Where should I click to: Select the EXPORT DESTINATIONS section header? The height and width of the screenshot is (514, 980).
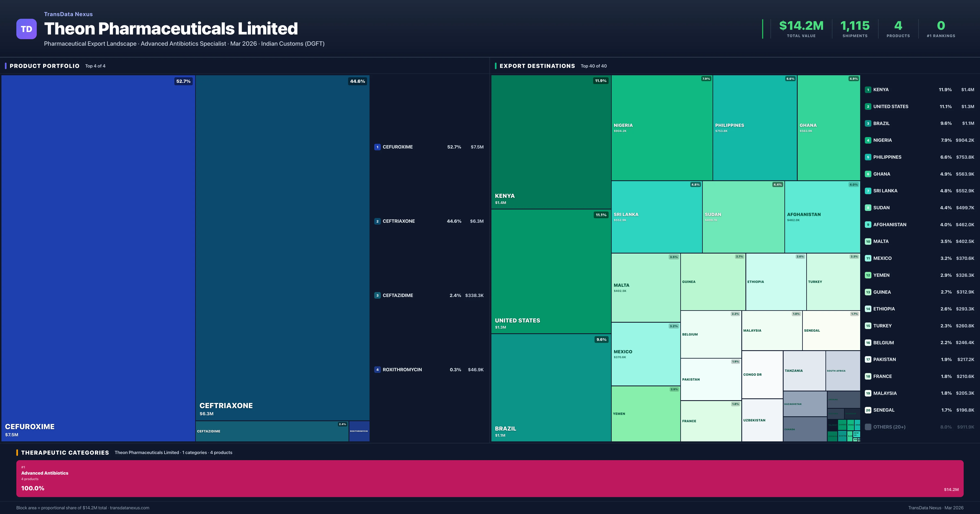coord(538,66)
